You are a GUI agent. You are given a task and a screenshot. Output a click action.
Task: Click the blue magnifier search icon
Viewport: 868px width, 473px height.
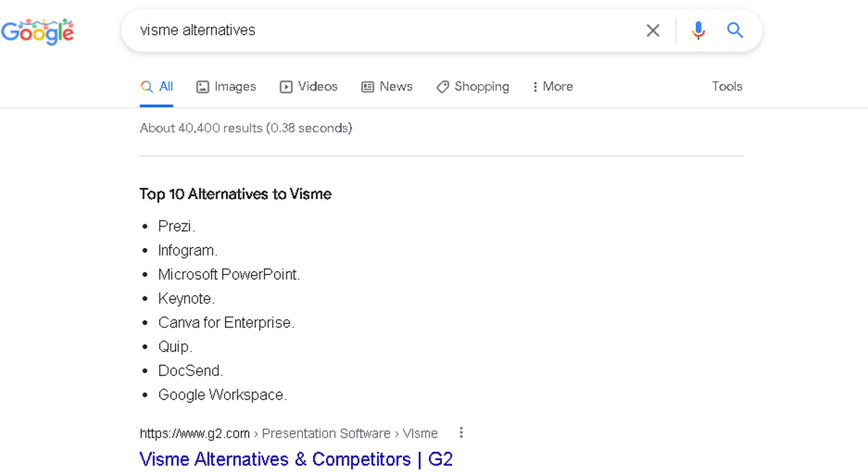pyautogui.click(x=735, y=30)
